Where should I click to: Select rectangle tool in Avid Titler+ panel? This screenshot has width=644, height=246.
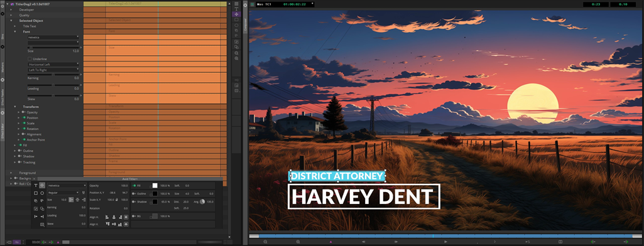[36, 193]
